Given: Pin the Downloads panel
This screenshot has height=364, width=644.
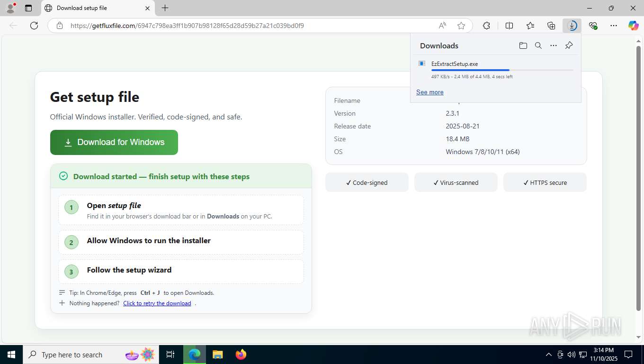Looking at the screenshot, I should click(569, 45).
